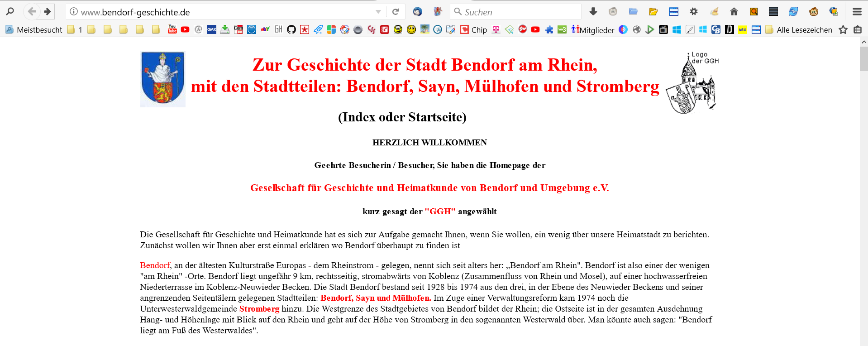Follow the red Bendorf link starting the paragraph

click(x=155, y=265)
